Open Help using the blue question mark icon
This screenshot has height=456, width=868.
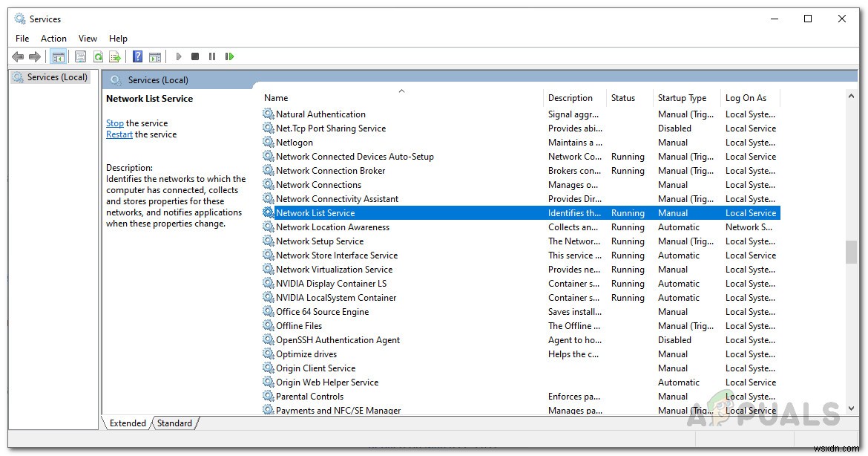coord(137,56)
